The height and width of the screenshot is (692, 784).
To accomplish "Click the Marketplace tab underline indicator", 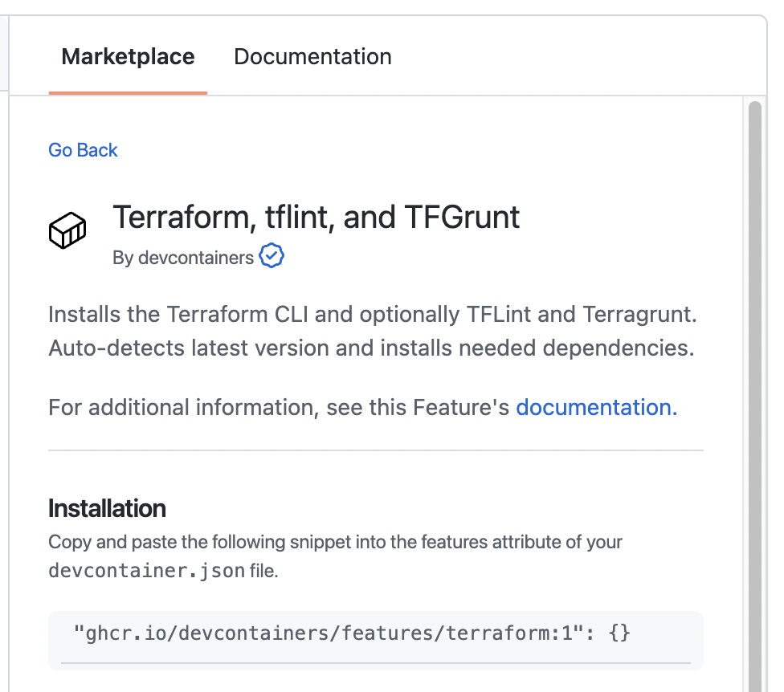I will 128,93.
